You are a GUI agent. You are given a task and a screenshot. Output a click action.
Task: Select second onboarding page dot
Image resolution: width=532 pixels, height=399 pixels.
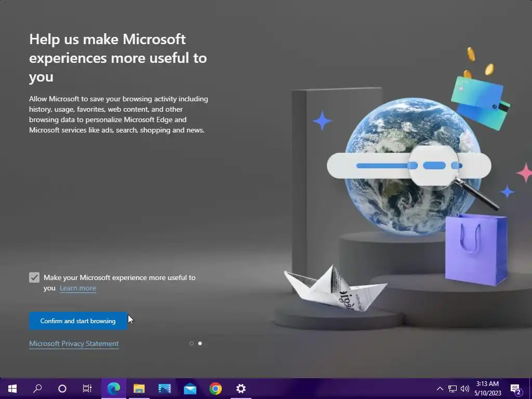(200, 343)
